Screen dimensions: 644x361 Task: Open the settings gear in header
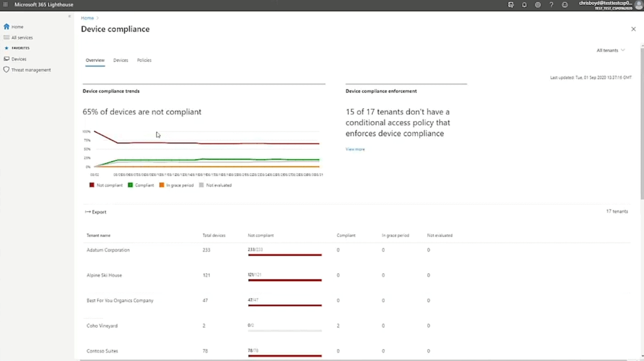click(x=538, y=5)
